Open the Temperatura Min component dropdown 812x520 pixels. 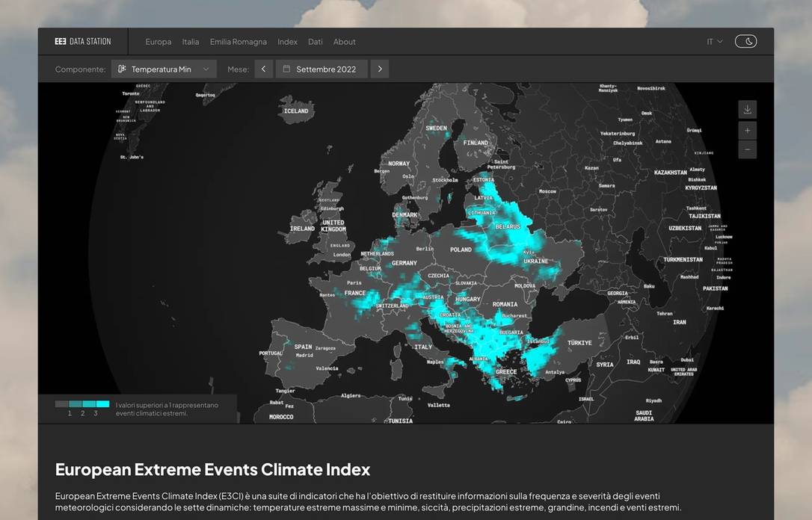coord(164,69)
